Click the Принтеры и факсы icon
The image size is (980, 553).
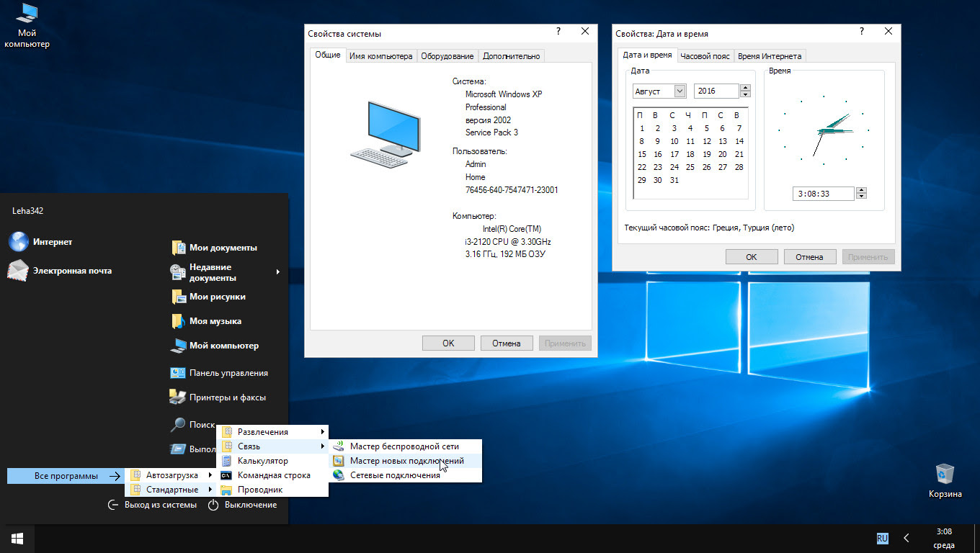178,397
